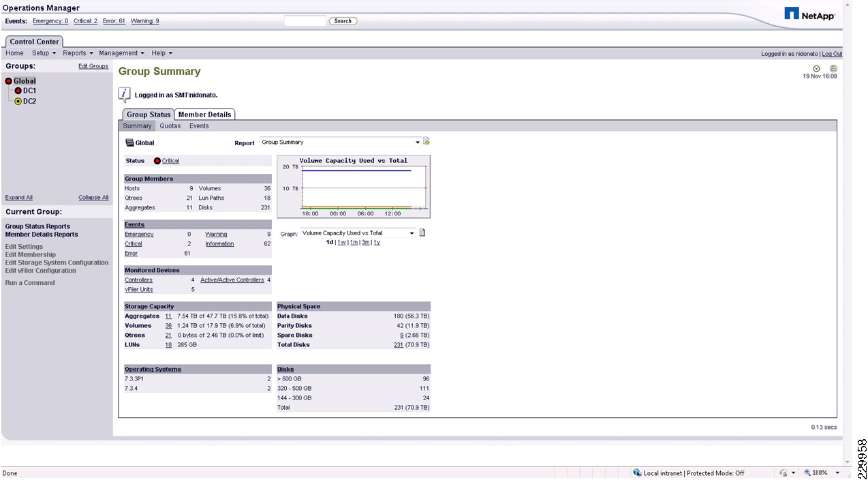Switch graph range to 1y
The image size is (868, 480).
pyautogui.click(x=377, y=243)
